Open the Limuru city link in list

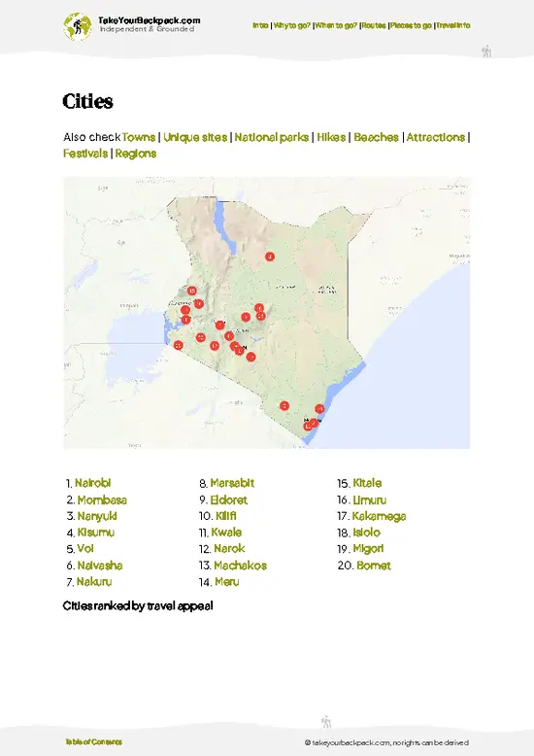pyautogui.click(x=370, y=500)
